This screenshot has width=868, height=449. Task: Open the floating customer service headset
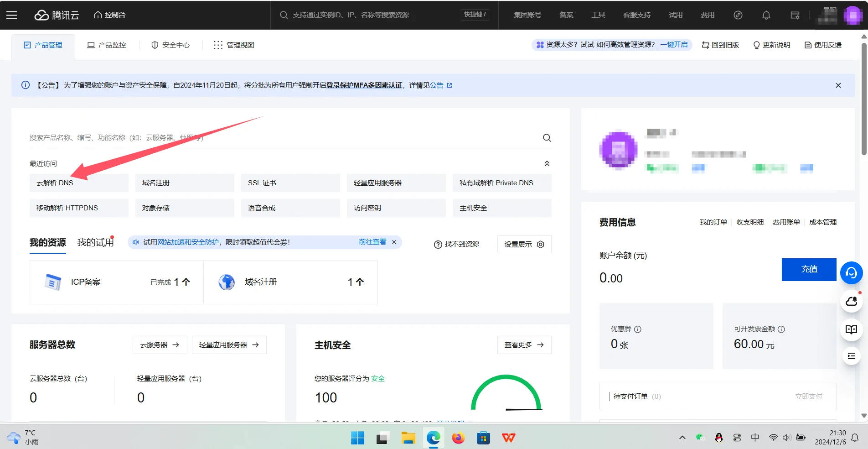851,272
